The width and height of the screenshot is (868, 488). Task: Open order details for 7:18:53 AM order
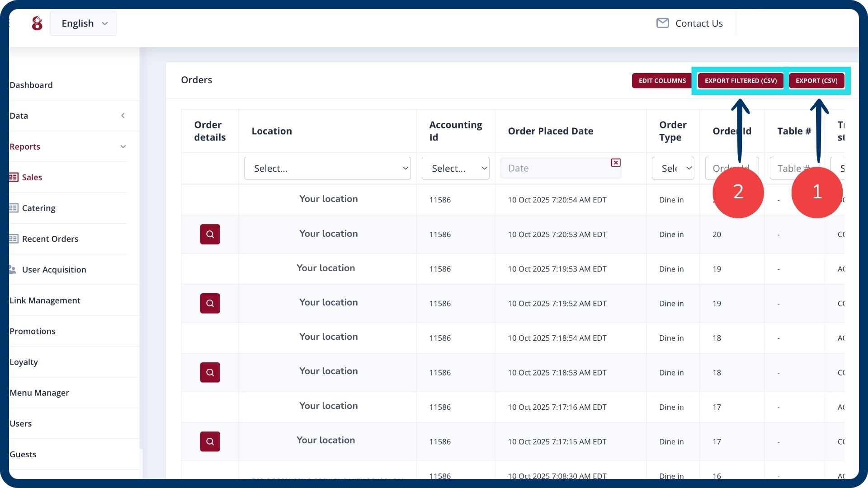[210, 372]
